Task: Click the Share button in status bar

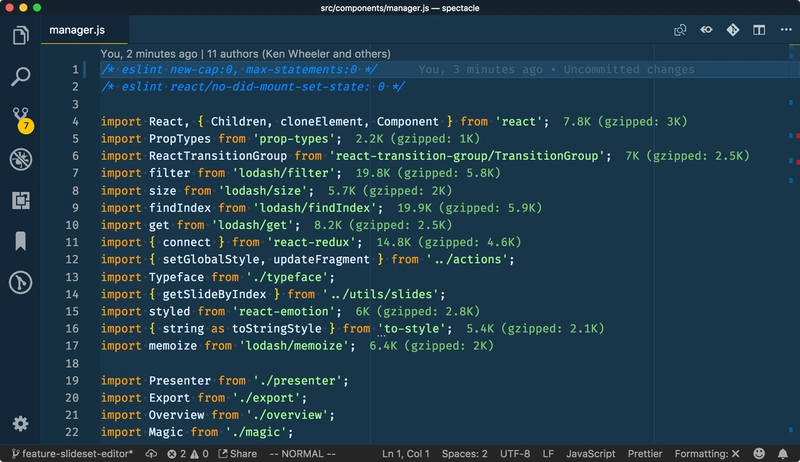Action: click(238, 453)
